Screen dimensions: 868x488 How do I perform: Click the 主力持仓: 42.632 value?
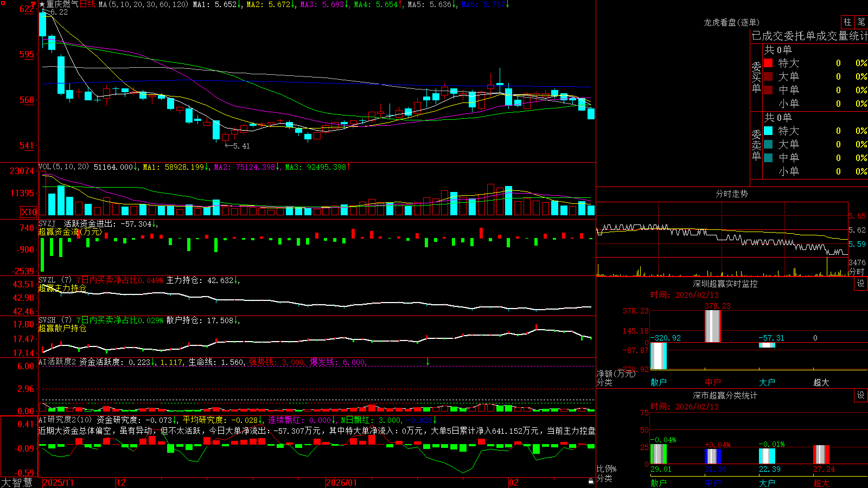(200, 280)
